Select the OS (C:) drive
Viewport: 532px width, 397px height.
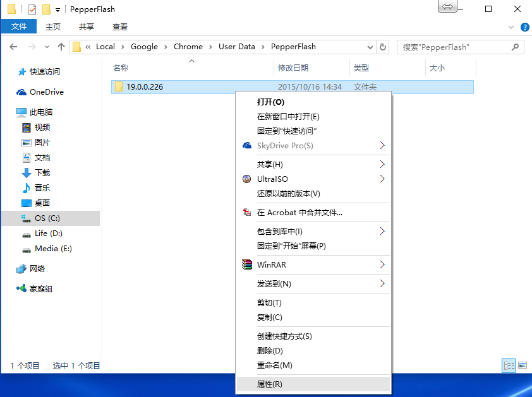tap(51, 218)
